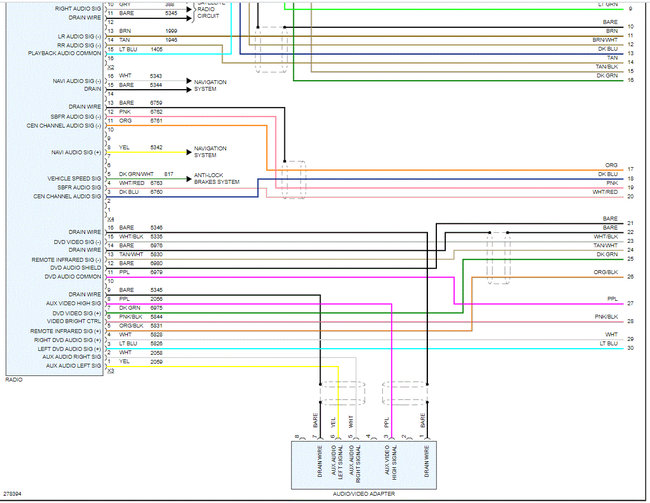
Task: Click NAVIGATION SYSTEM text beside YEL 5342 wire
Action: click(210, 152)
